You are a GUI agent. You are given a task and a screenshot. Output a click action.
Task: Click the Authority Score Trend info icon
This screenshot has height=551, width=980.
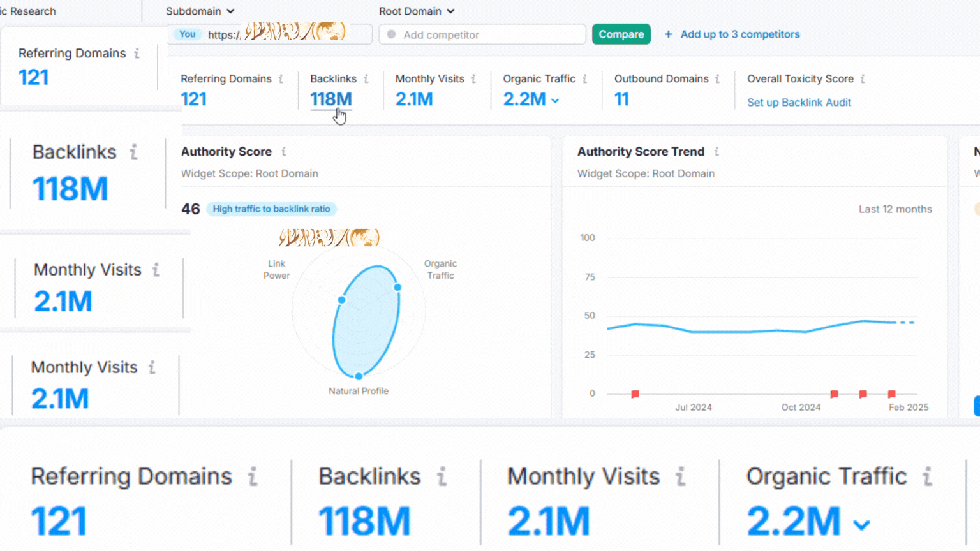tap(716, 152)
